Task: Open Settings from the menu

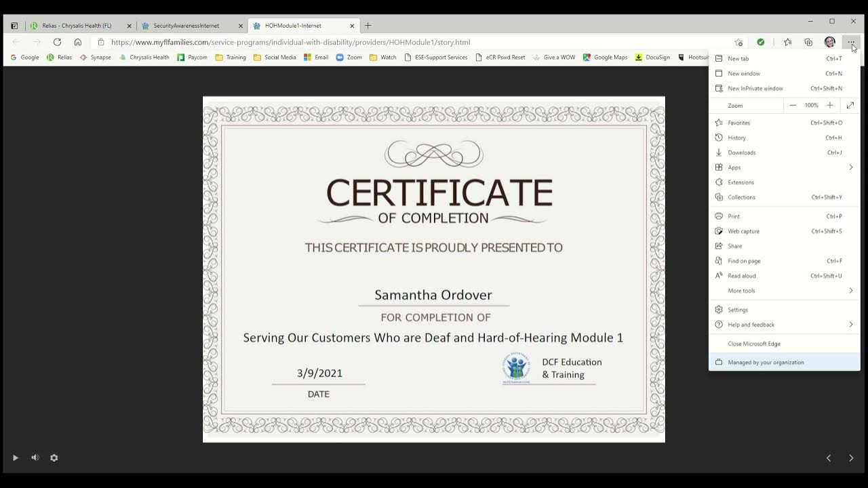Action: (x=785, y=310)
